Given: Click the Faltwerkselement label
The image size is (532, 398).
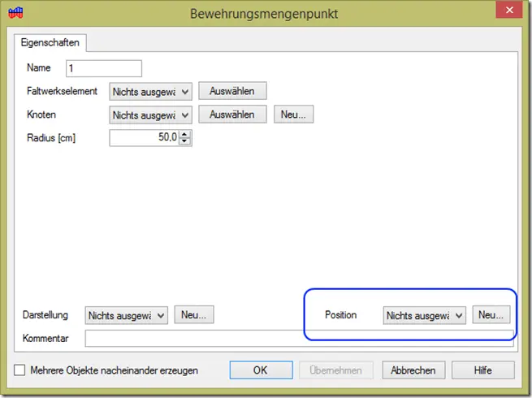Looking at the screenshot, I should pos(62,91).
